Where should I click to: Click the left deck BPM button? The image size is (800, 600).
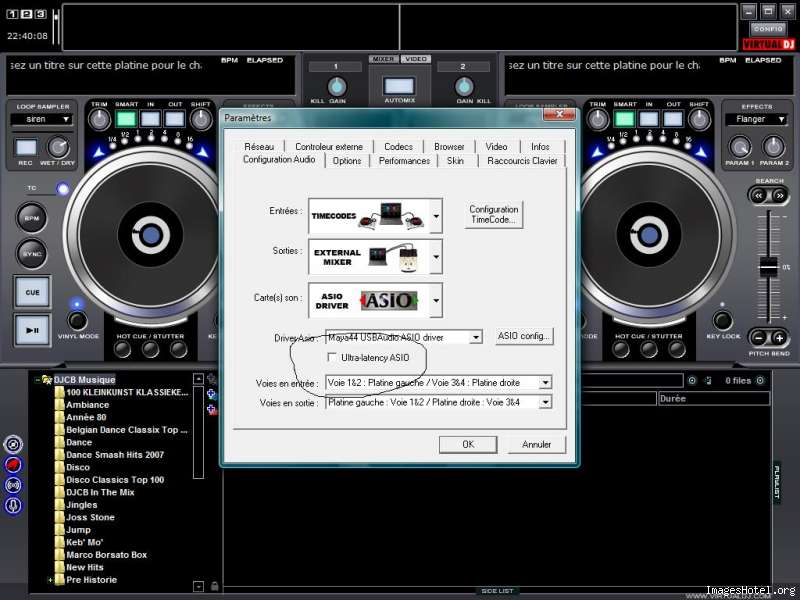(32, 218)
